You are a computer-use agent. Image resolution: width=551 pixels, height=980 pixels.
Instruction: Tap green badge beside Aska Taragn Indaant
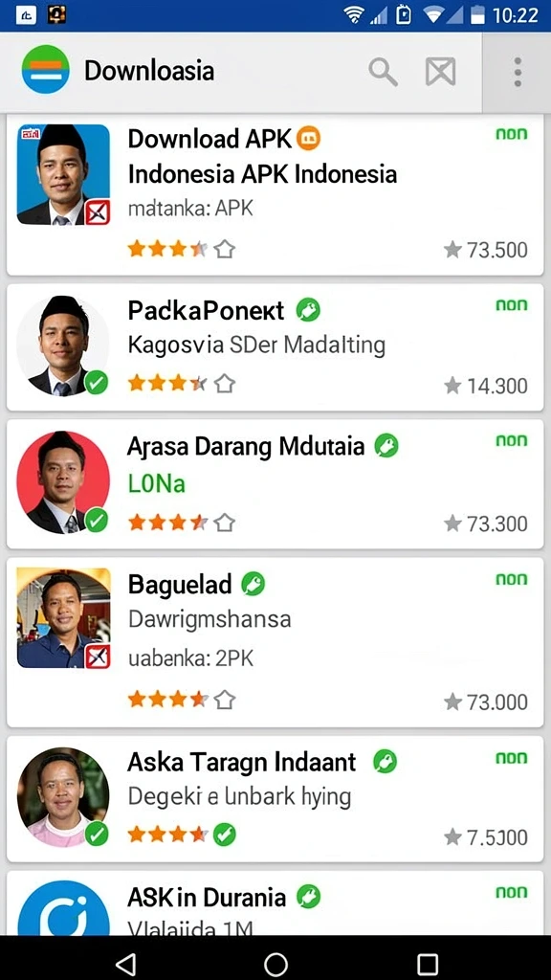click(x=385, y=761)
